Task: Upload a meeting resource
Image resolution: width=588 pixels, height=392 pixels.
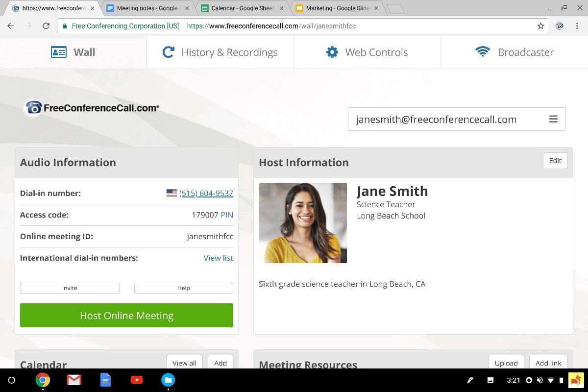Action: (506, 363)
